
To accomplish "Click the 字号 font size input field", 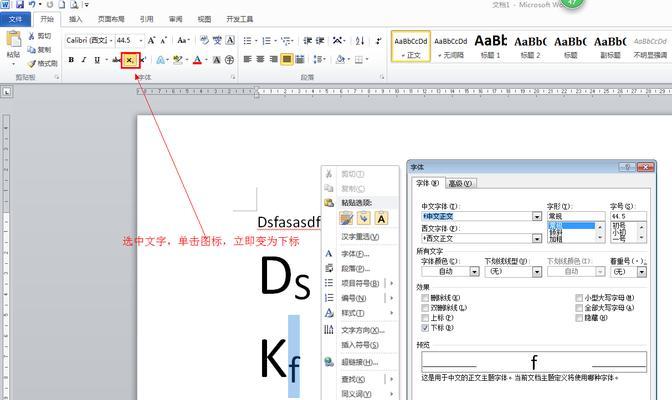I will tap(628, 217).
